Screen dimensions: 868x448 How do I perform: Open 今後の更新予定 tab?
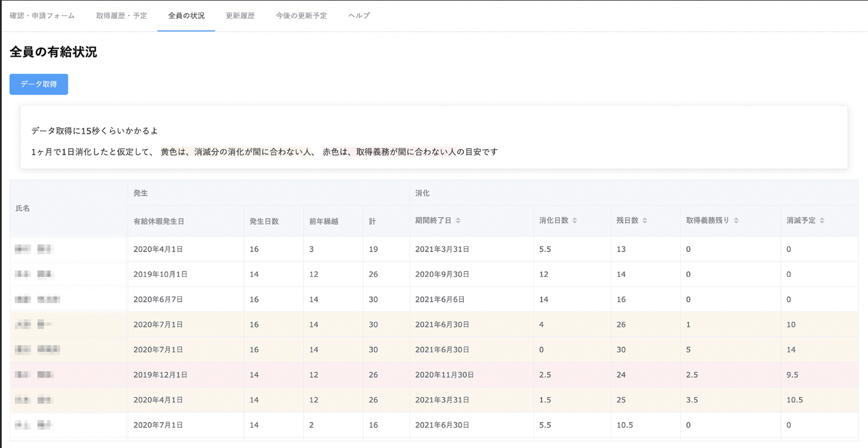coord(301,16)
